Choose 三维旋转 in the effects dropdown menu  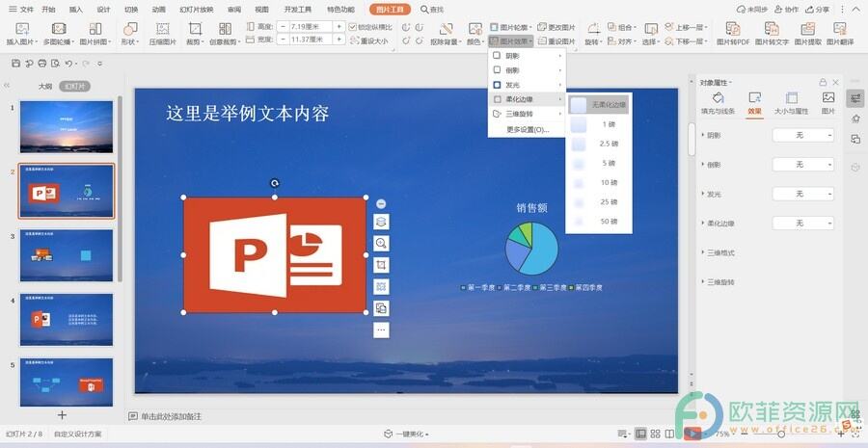click(x=527, y=114)
